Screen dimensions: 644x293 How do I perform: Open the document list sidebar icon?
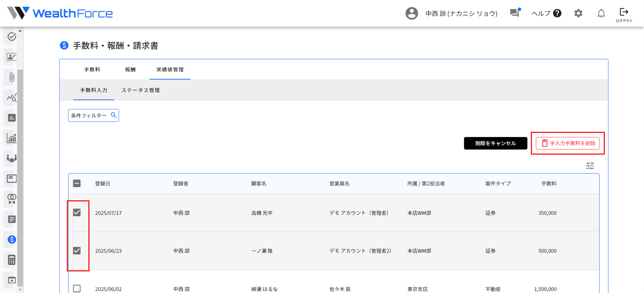coord(12,219)
